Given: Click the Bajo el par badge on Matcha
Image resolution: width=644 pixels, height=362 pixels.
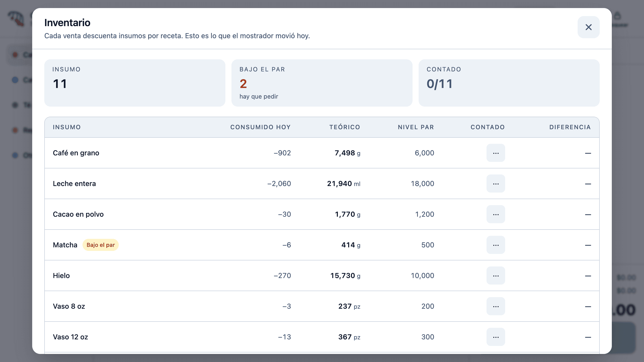Looking at the screenshot, I should click(101, 245).
